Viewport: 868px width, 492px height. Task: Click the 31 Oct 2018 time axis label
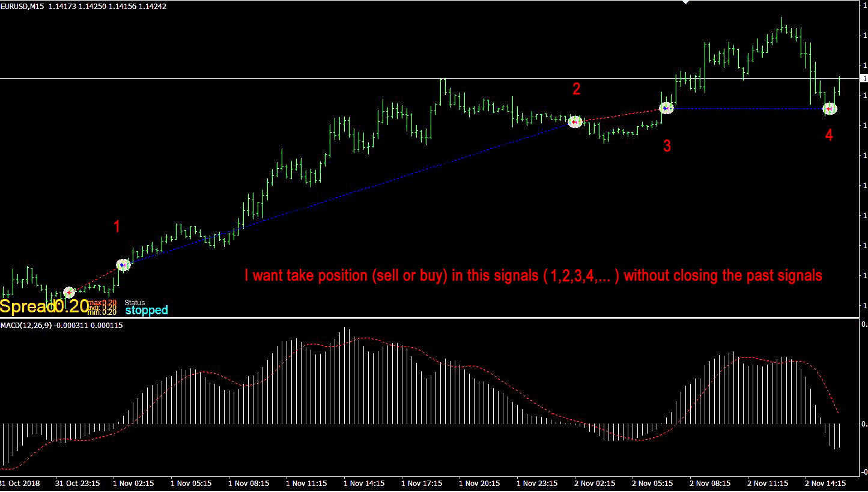(x=20, y=483)
